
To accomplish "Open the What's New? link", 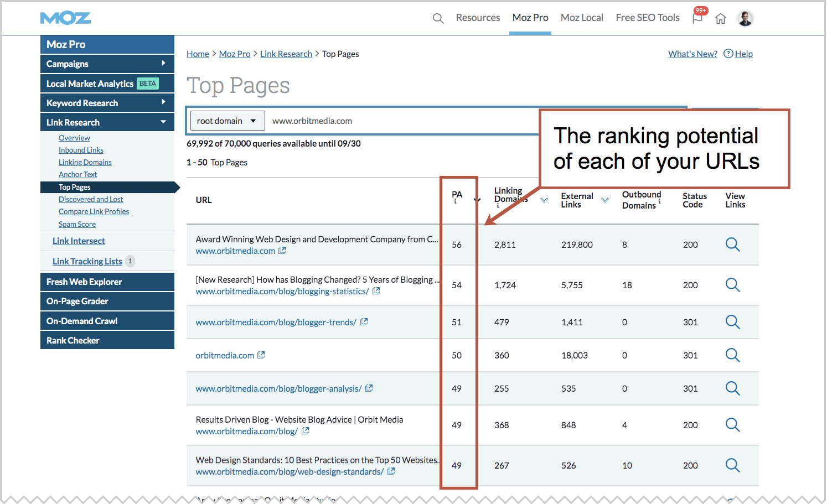I will tap(692, 54).
